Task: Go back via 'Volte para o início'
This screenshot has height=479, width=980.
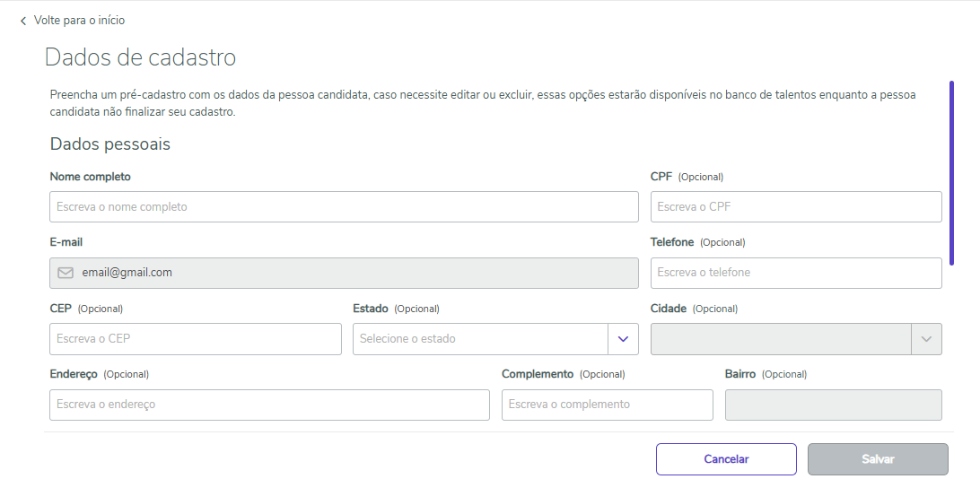Action: [79, 20]
